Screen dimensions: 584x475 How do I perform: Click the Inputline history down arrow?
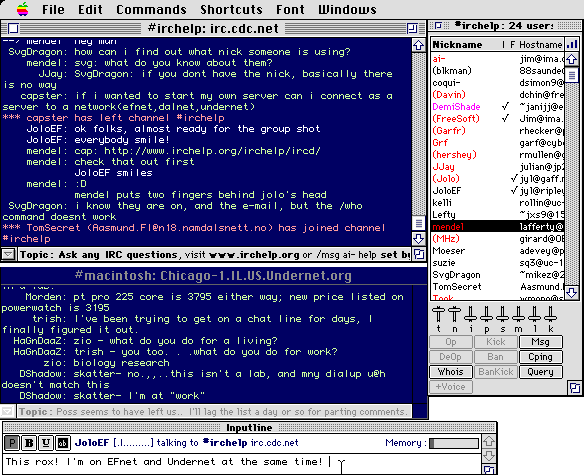(489, 456)
